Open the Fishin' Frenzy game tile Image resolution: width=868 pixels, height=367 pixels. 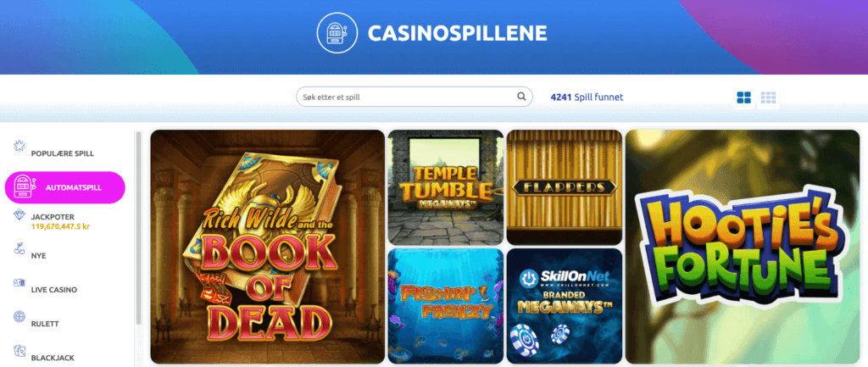point(446,306)
